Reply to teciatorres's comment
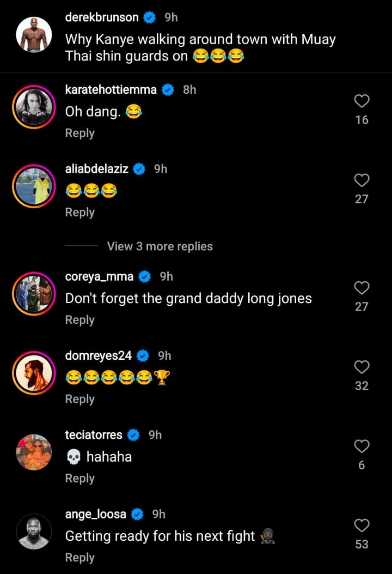The height and width of the screenshot is (574, 392). tap(80, 478)
